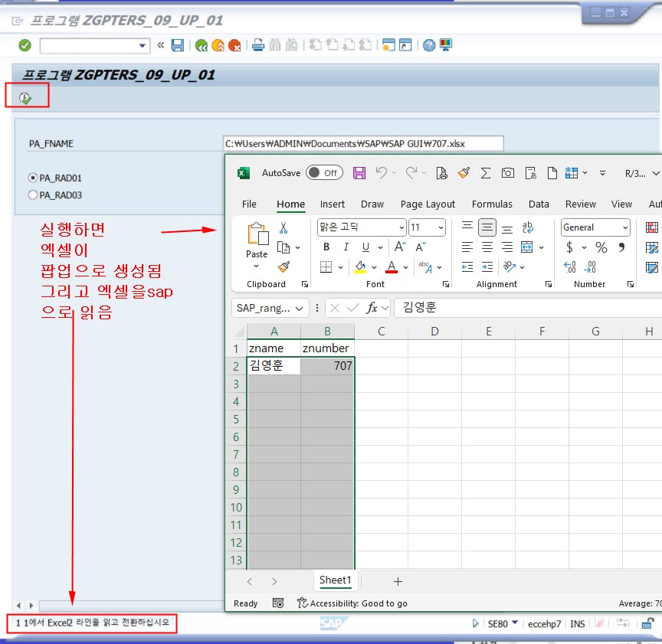Select the PA_RAD01 radio button

[33, 178]
